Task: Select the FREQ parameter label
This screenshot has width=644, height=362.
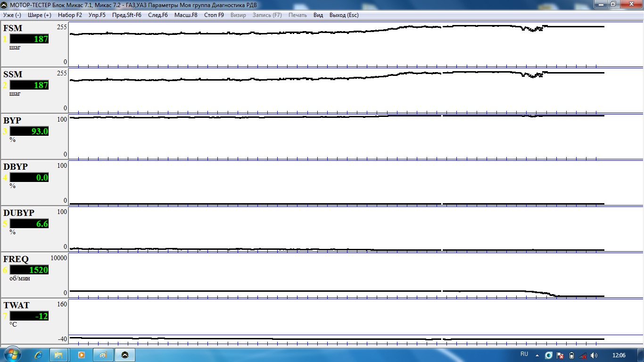Action: point(16,259)
